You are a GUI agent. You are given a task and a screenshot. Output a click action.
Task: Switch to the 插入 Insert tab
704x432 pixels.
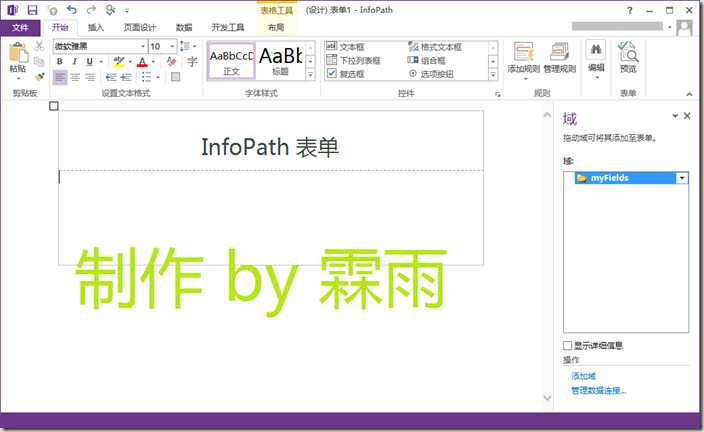coord(96,27)
